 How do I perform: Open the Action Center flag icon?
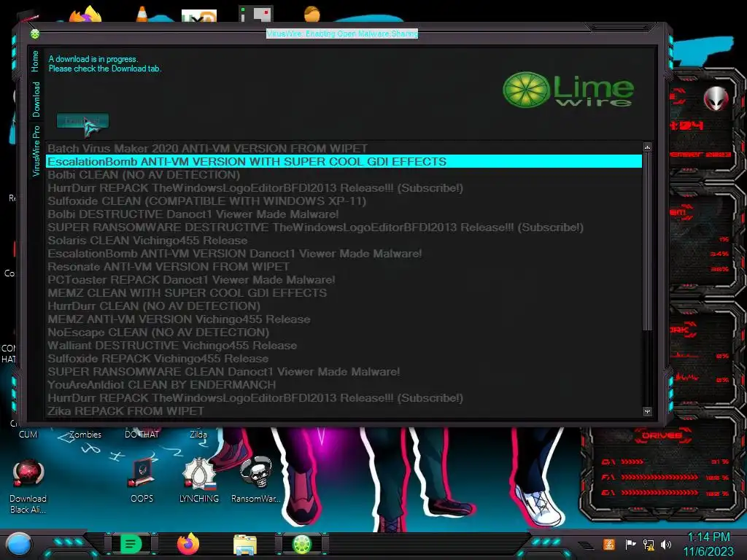click(630, 544)
